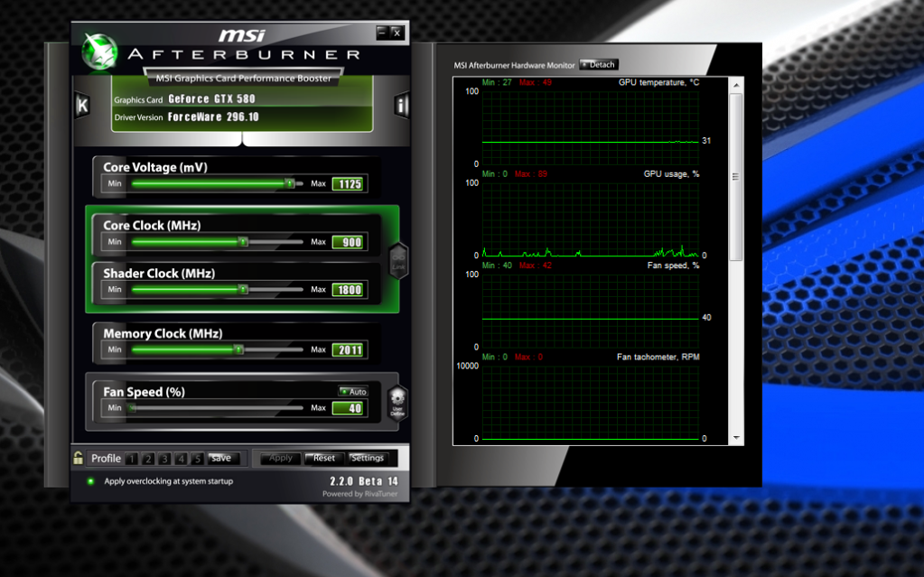Viewport: 924px width, 577px height.
Task: Close the Afterburner window
Action: (x=397, y=33)
